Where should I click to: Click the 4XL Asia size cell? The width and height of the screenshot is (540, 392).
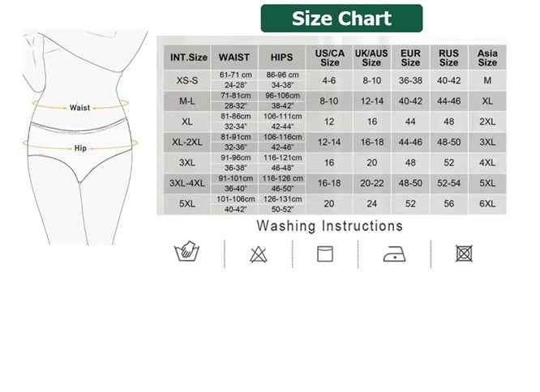(487, 163)
